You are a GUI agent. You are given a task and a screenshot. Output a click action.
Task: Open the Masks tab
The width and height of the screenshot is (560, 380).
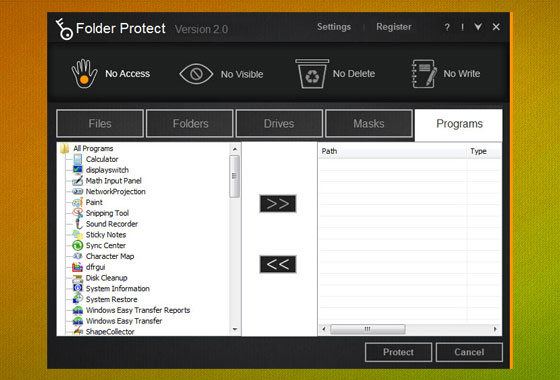pos(369,124)
